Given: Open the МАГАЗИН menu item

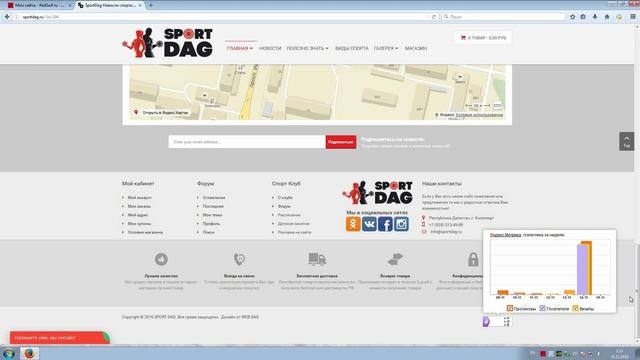Looking at the screenshot, I should point(416,48).
